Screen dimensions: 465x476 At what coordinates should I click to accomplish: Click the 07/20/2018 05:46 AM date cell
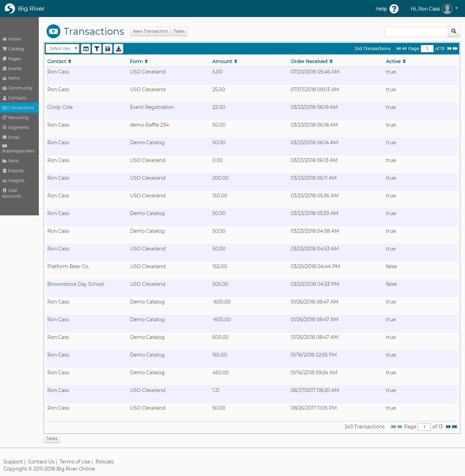tap(315, 72)
